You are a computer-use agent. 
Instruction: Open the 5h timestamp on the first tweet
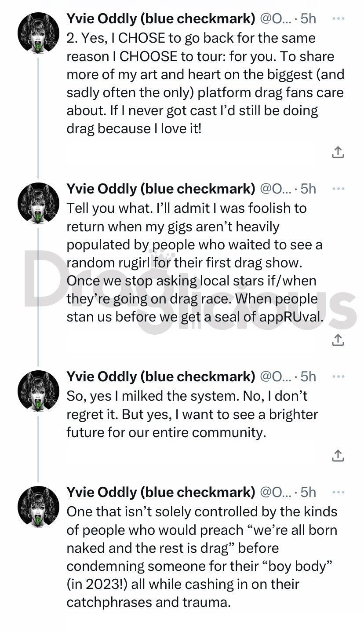click(308, 19)
